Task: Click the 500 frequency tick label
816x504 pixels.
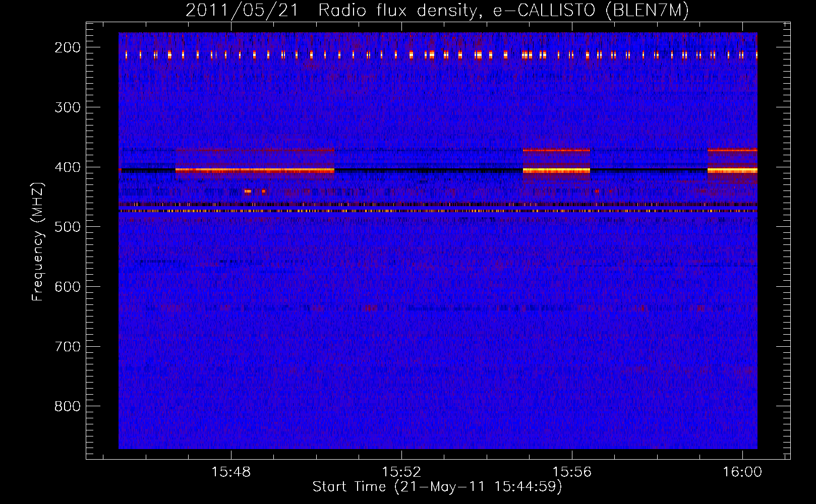Action: point(68,227)
